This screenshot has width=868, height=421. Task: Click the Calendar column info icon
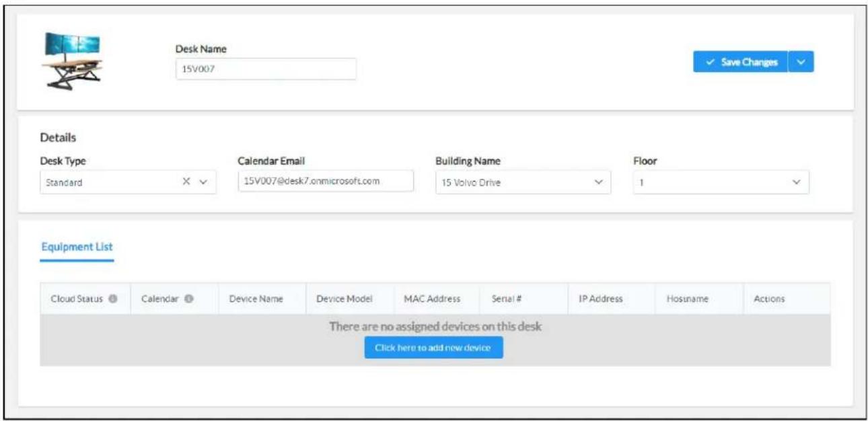(190, 299)
